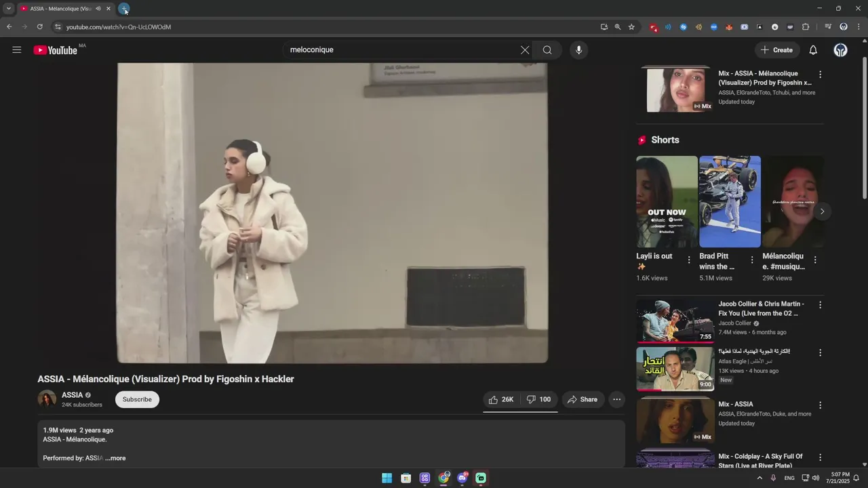This screenshot has width=868, height=488.
Task: Open the Windows Start menu
Action: pos(387,479)
